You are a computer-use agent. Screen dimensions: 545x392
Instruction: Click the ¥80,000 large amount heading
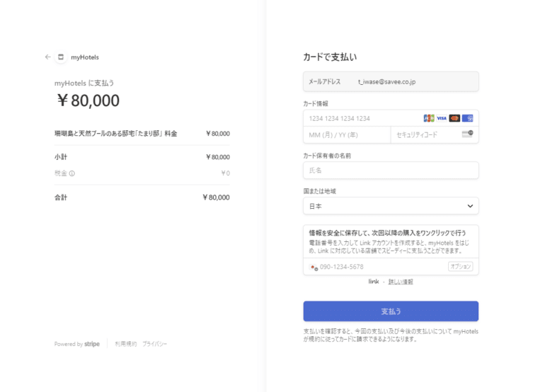pos(88,100)
